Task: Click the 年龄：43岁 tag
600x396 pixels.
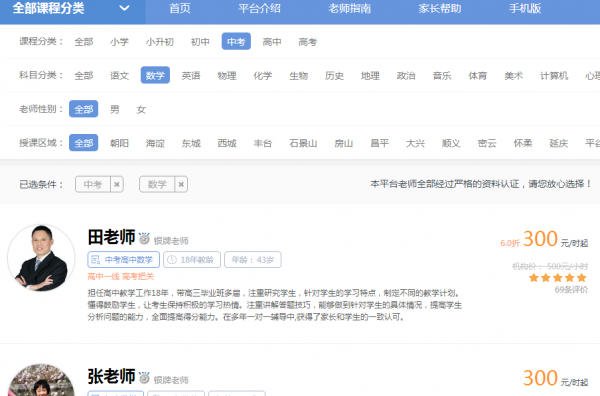Action: point(253,260)
